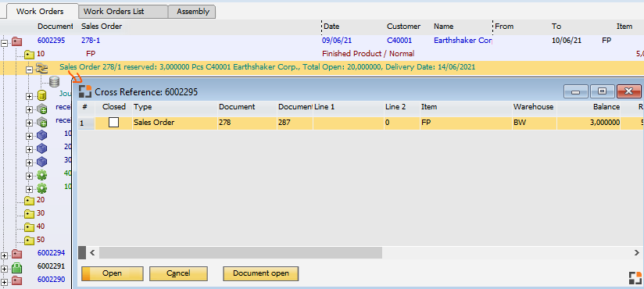
Task: Click the red folder icon of work order 6002295
Action: click(17, 41)
